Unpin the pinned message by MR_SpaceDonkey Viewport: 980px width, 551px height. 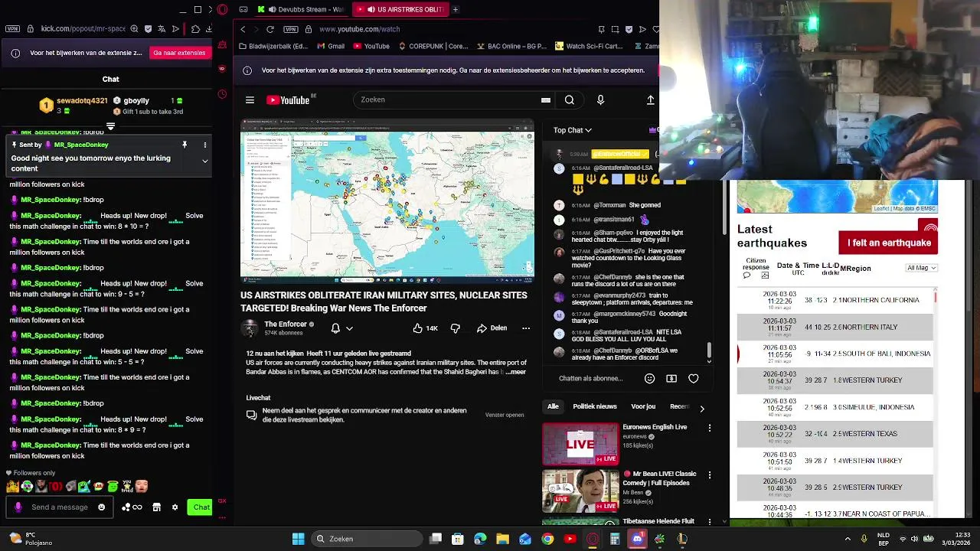185,145
